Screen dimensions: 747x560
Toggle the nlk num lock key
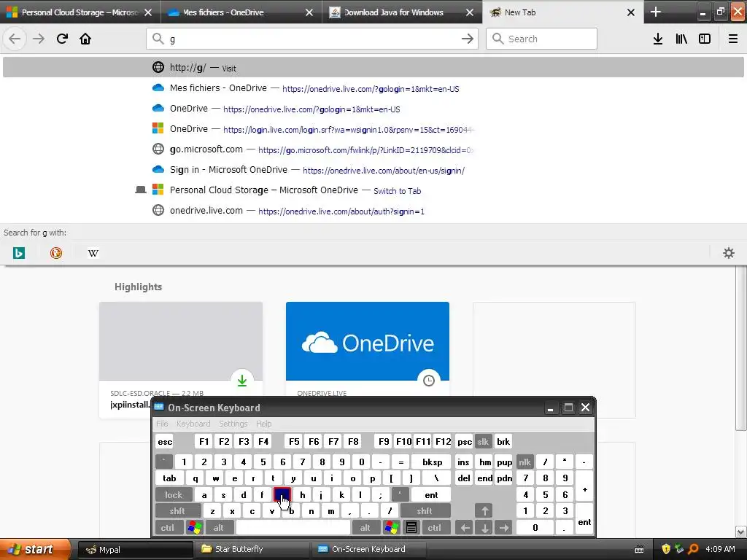click(525, 462)
